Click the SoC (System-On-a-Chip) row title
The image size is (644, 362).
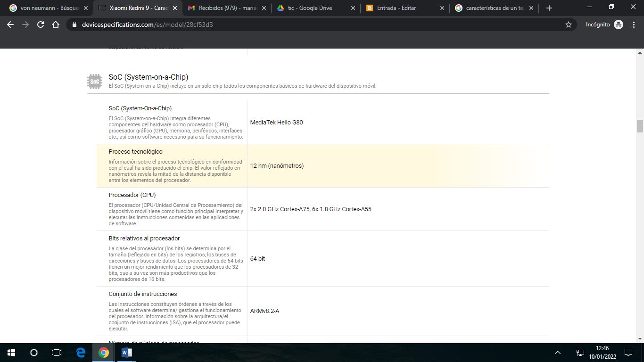(x=140, y=108)
